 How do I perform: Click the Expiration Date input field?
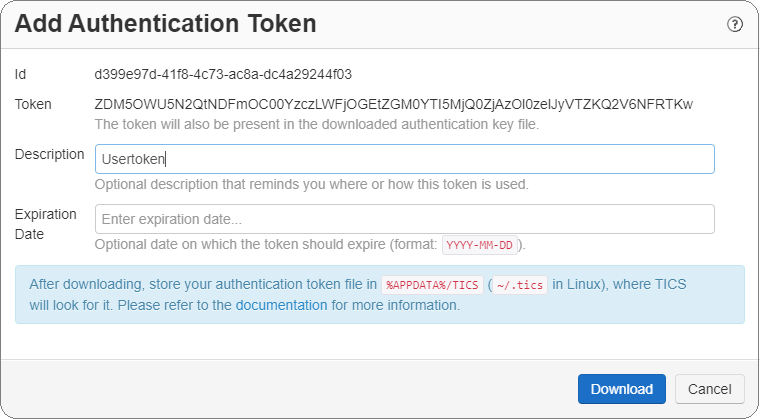point(404,219)
